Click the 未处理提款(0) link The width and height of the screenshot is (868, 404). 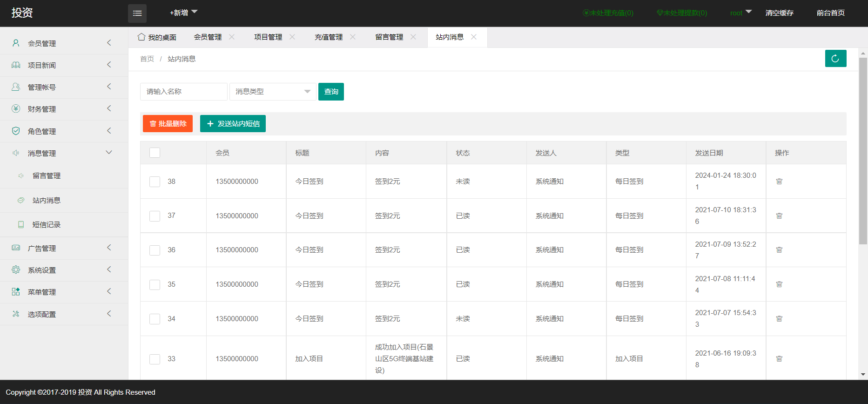pos(682,13)
